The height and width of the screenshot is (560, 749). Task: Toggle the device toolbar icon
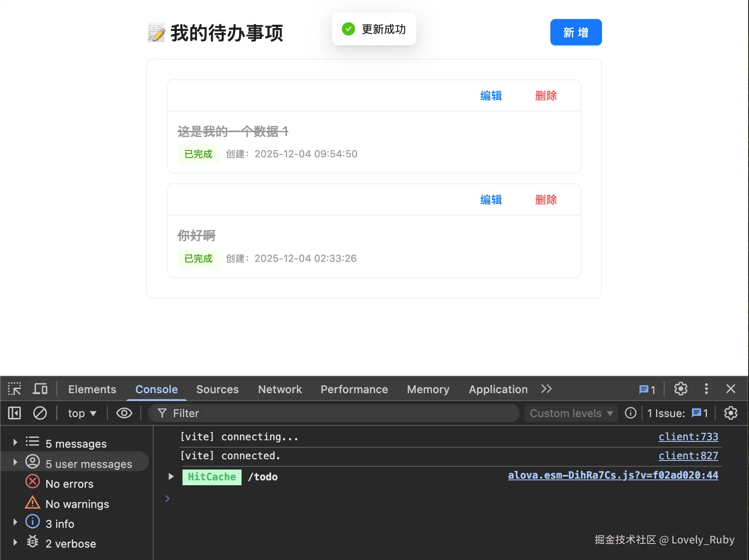click(x=39, y=389)
